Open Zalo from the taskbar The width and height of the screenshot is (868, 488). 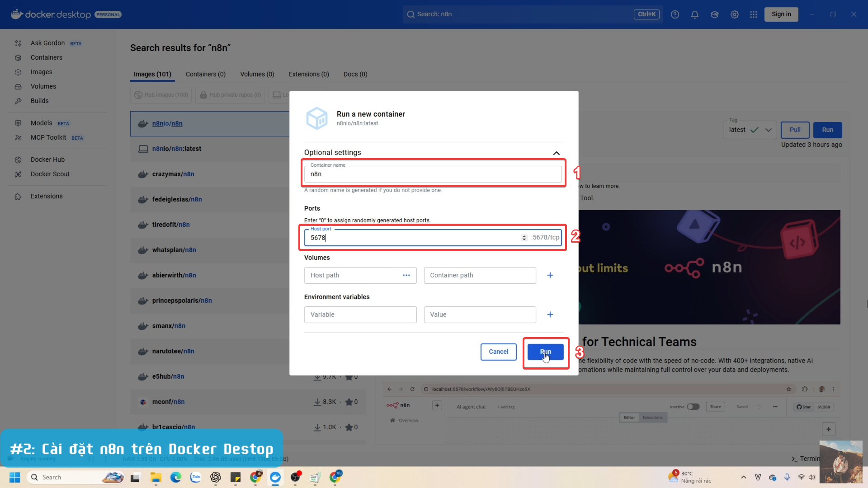[x=196, y=477]
